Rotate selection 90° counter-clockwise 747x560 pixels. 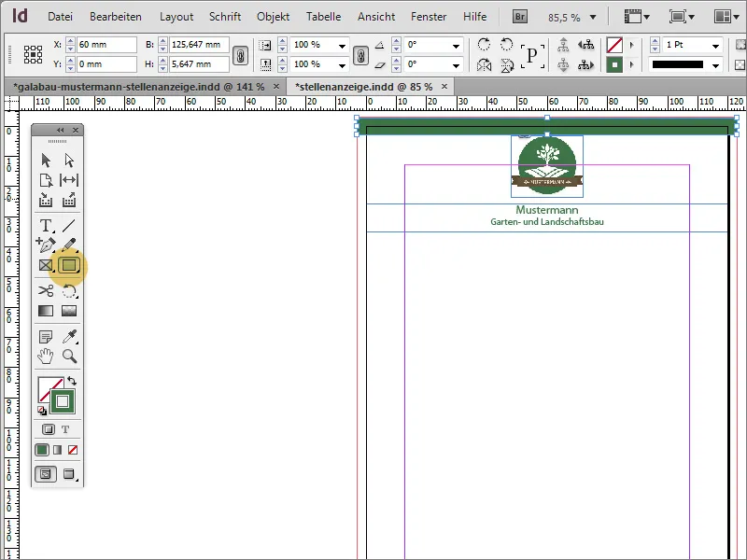click(506, 44)
